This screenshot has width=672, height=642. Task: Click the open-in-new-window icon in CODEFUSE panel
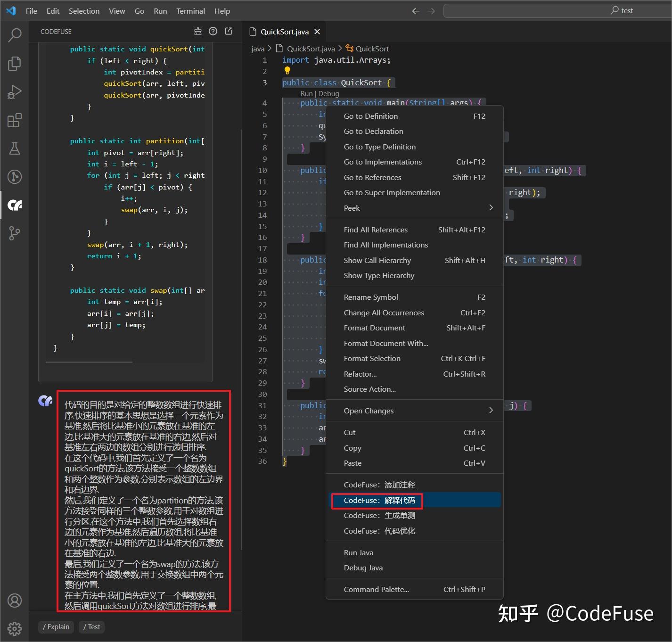click(229, 31)
